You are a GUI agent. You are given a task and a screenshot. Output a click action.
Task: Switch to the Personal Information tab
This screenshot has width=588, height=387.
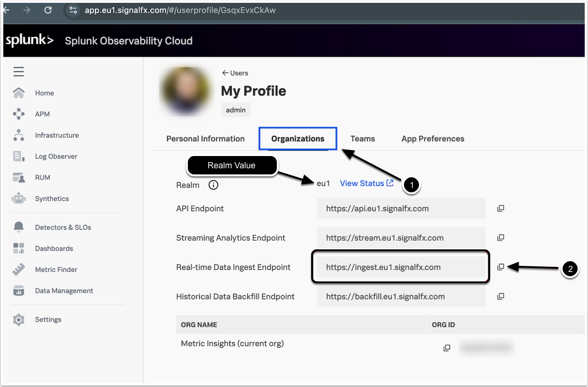click(205, 139)
